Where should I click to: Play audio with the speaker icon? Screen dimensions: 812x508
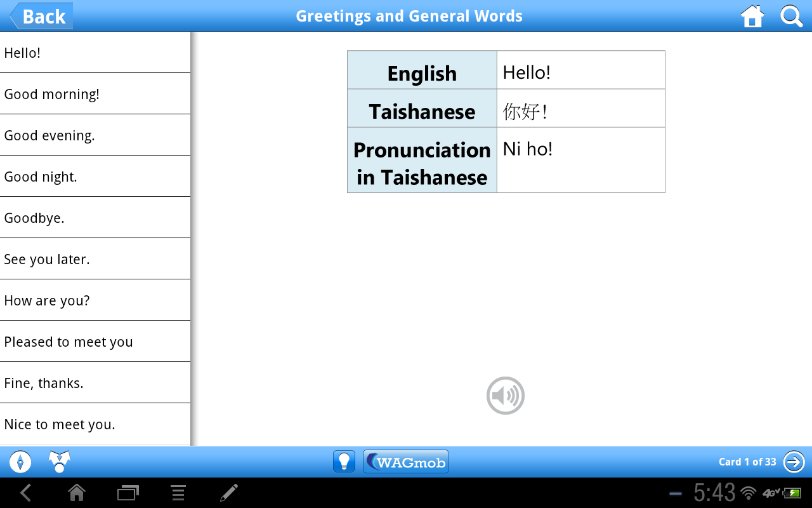(x=506, y=395)
